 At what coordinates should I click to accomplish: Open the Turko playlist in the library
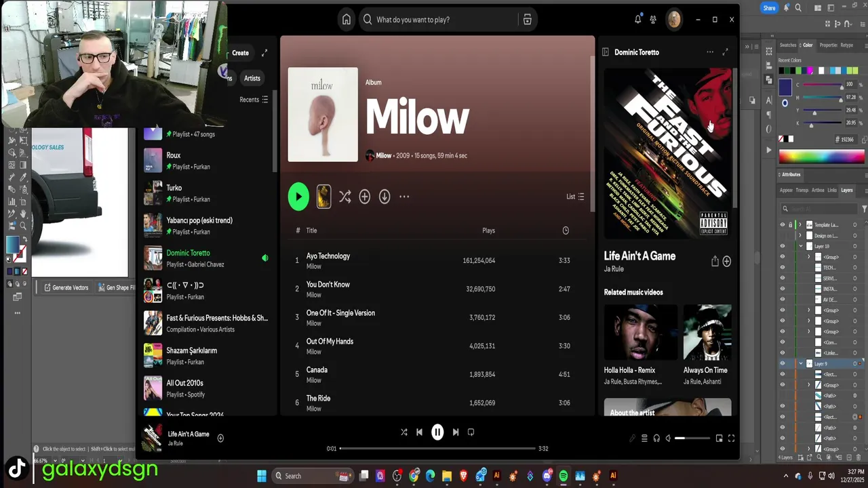207,193
